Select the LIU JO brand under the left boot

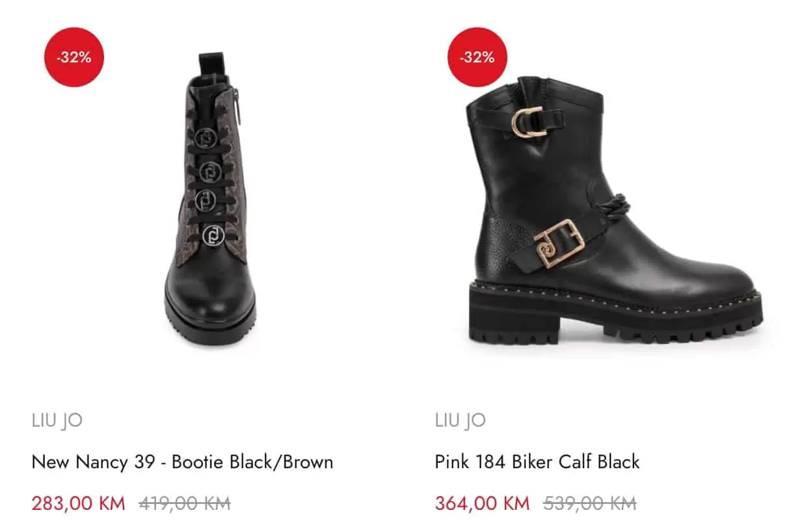coord(57,420)
